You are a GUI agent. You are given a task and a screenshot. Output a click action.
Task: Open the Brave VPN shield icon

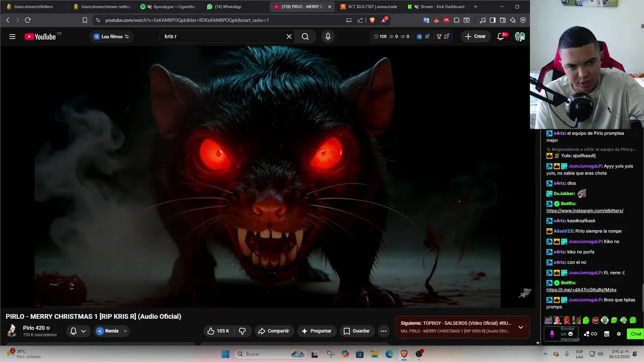[x=523, y=20]
